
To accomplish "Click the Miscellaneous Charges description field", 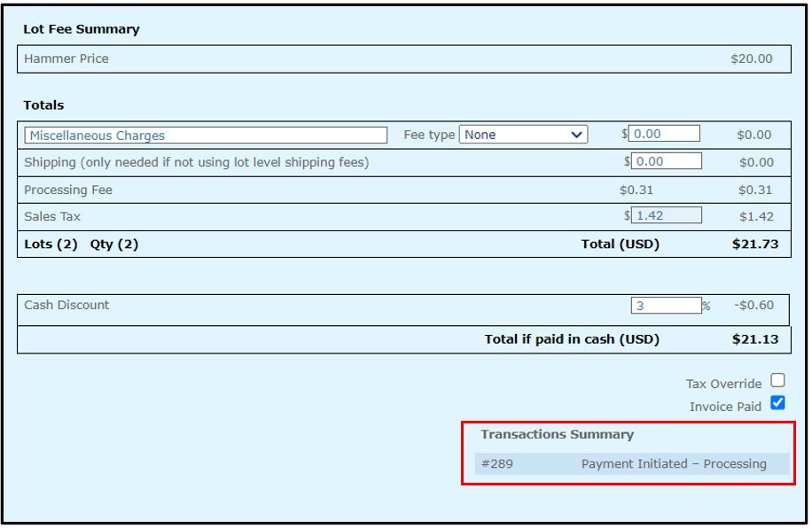I will click(206, 136).
